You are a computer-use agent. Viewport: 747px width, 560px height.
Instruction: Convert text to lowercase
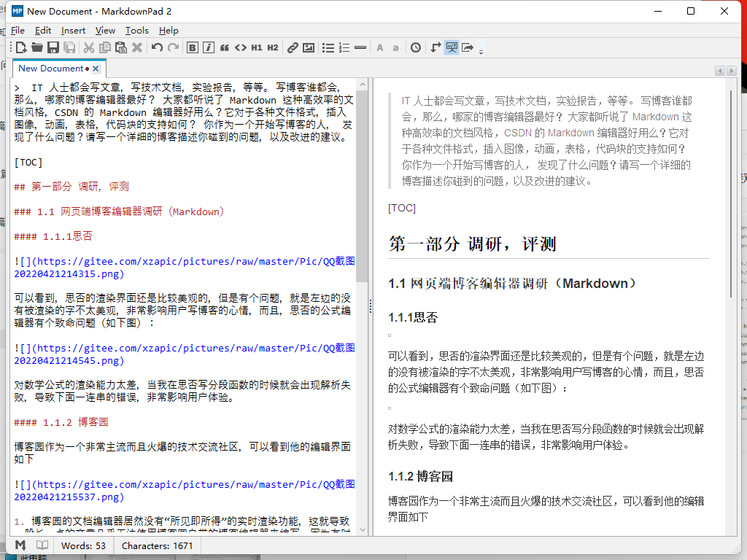coord(395,47)
